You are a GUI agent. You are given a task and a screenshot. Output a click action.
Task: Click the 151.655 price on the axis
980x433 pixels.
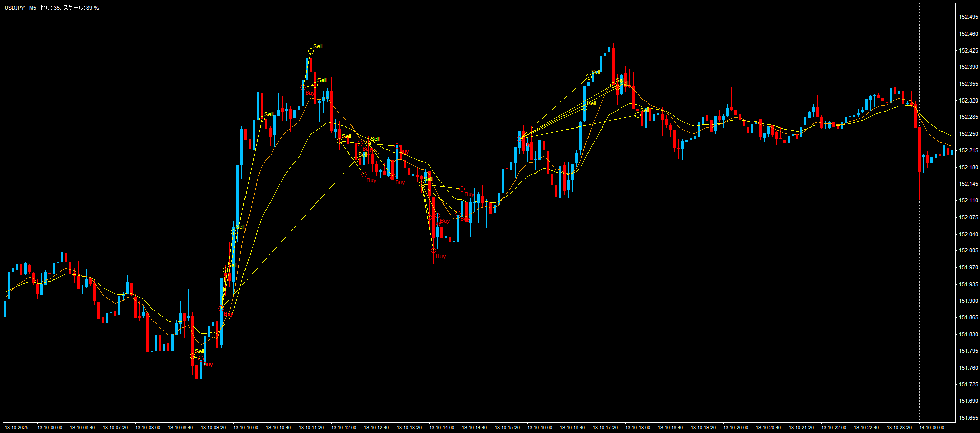point(968,418)
